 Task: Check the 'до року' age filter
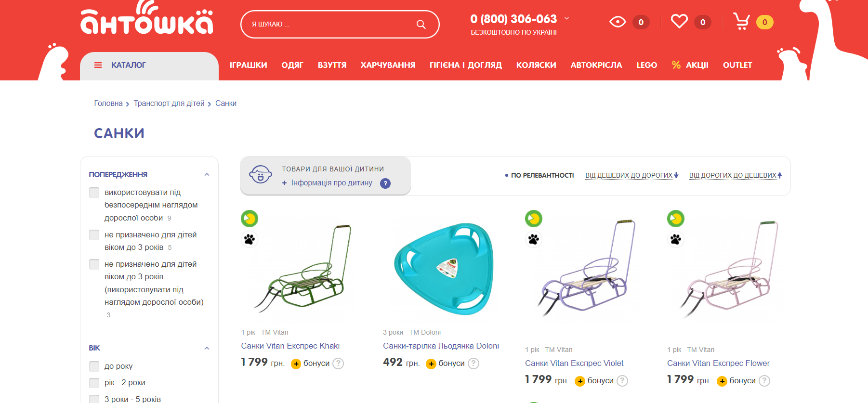click(x=94, y=366)
